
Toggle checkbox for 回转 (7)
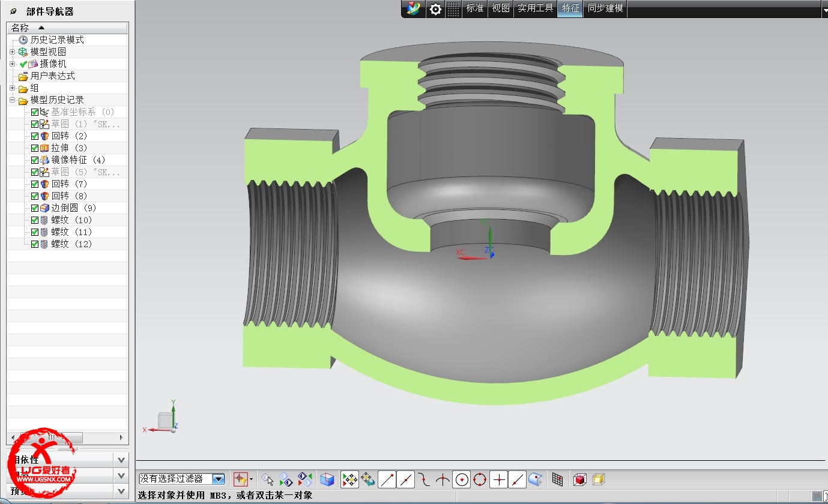(35, 184)
